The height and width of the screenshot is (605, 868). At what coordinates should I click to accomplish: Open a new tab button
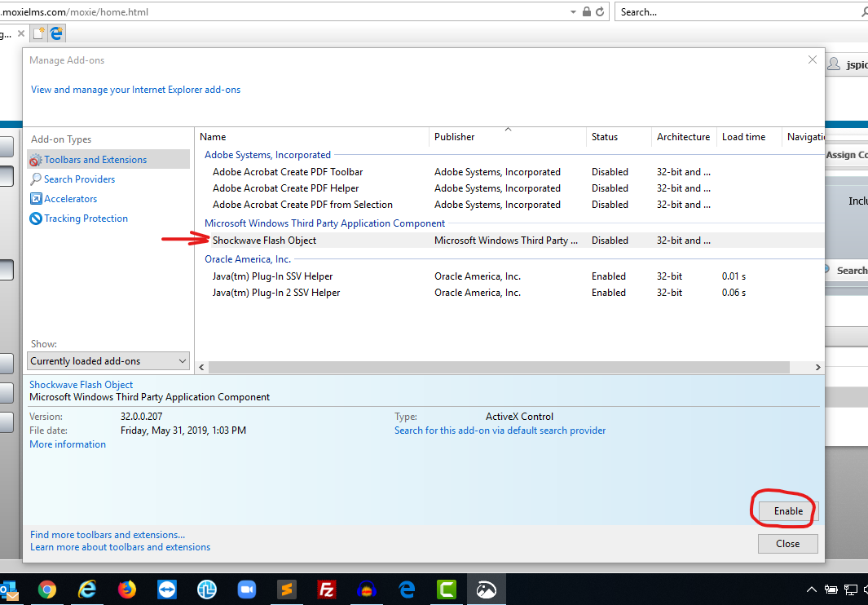[38, 33]
